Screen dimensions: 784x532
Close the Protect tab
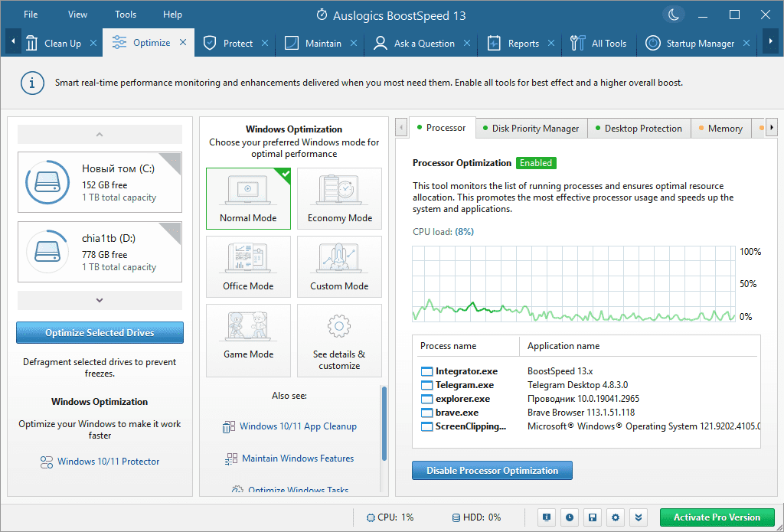pos(265,44)
